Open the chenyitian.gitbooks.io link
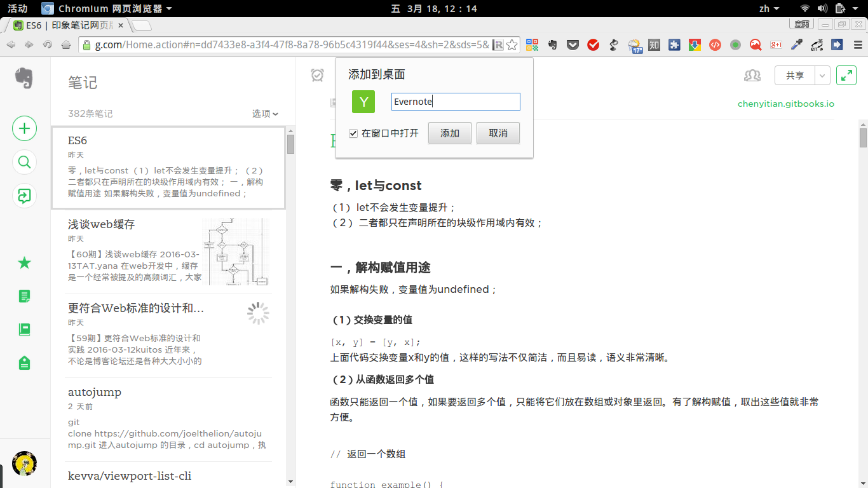Viewport: 868px width, 488px height. click(x=786, y=104)
